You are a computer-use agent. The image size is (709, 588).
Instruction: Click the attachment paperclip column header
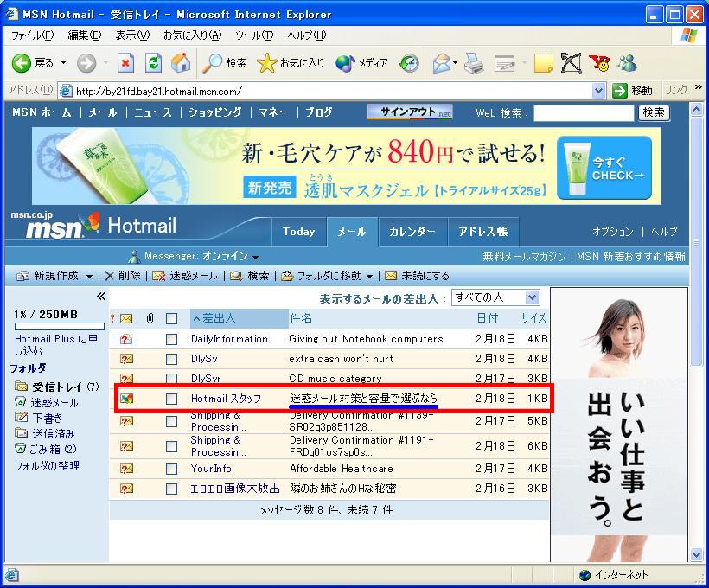click(150, 318)
